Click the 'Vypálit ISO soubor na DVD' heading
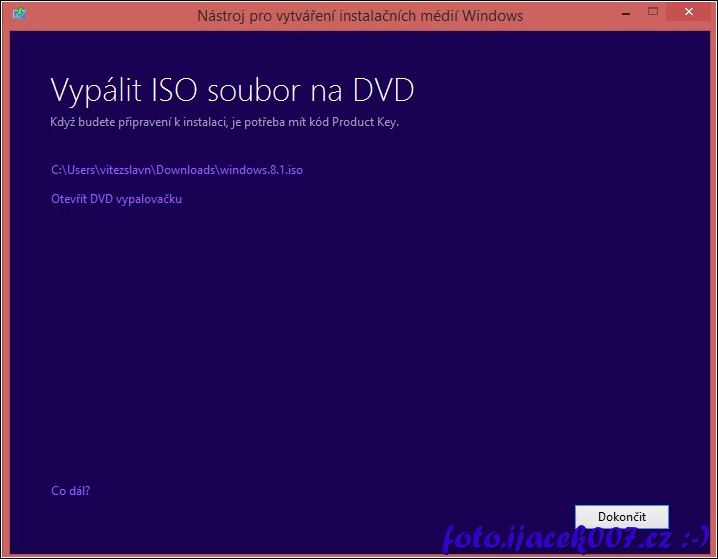Viewport: 718px width, 559px height. tap(232, 91)
